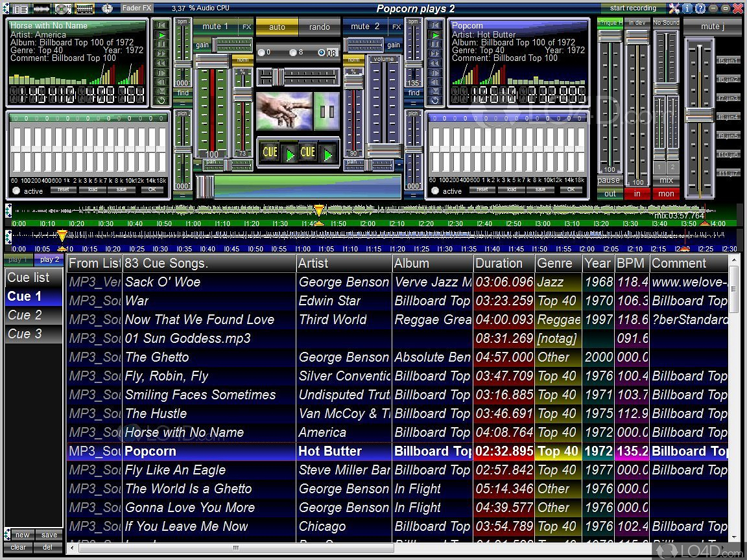Toggle mute 1 on the left deck

(215, 27)
